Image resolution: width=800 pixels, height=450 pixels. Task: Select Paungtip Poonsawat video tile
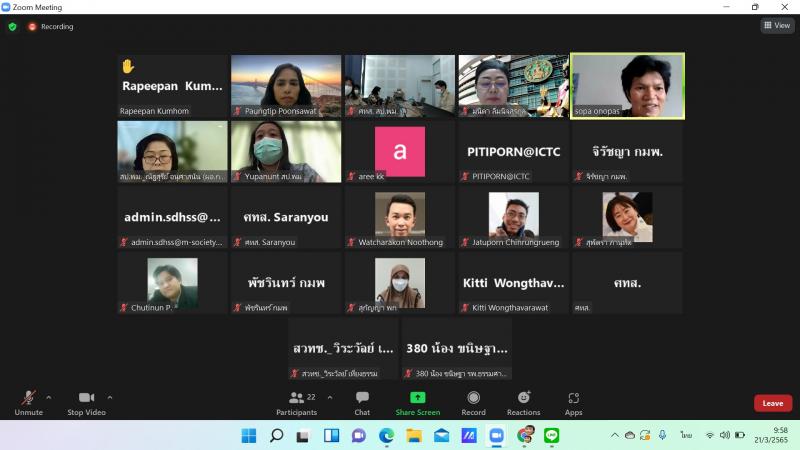click(x=286, y=86)
